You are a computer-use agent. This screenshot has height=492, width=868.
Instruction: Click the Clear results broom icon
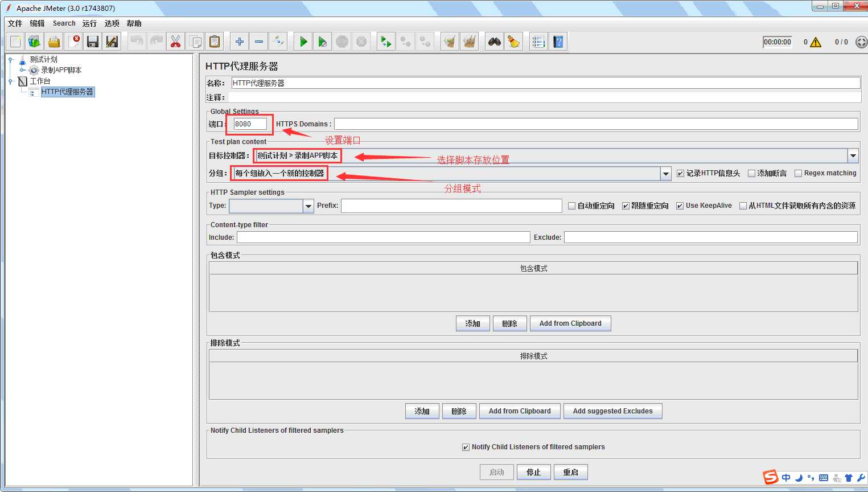click(x=450, y=42)
